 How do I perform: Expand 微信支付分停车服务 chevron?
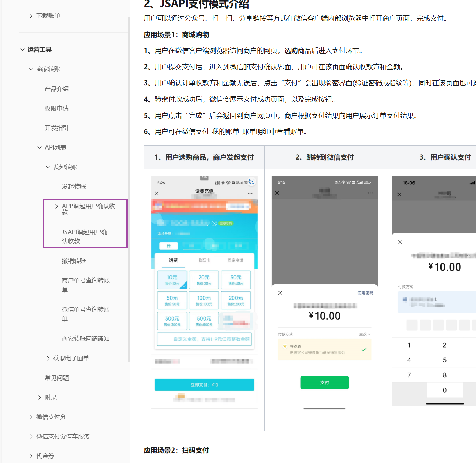(31, 436)
